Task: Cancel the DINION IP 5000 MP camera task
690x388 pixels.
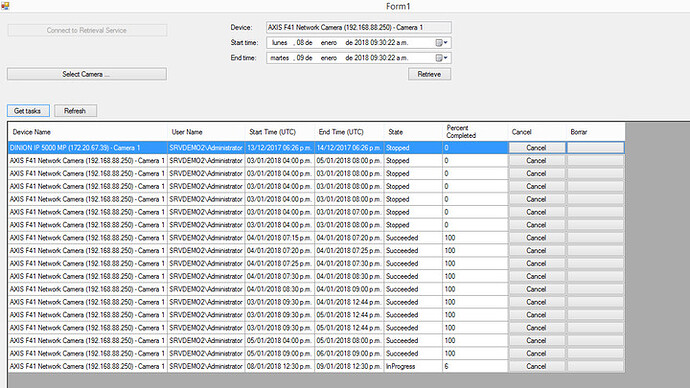Action: [536, 148]
